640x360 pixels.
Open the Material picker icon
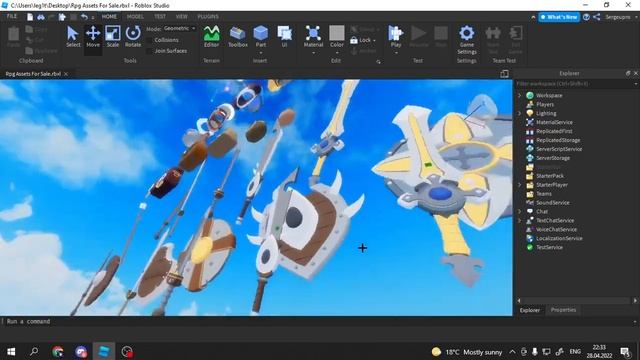[313, 33]
